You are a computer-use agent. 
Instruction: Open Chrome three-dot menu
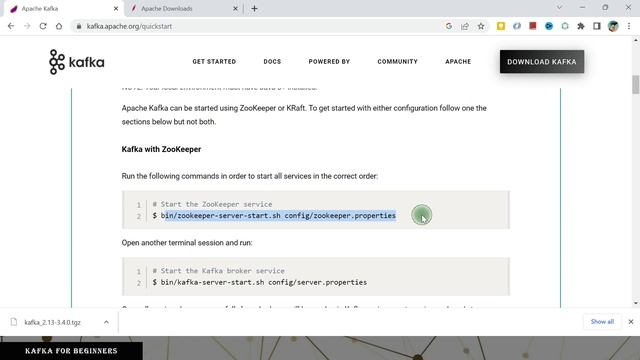pyautogui.click(x=629, y=26)
